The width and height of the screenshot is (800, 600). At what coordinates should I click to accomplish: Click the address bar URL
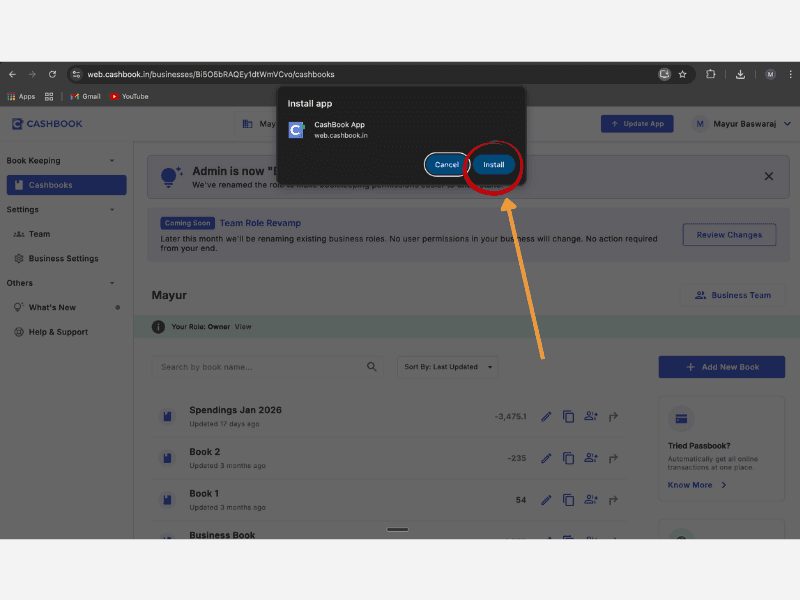[x=211, y=74]
